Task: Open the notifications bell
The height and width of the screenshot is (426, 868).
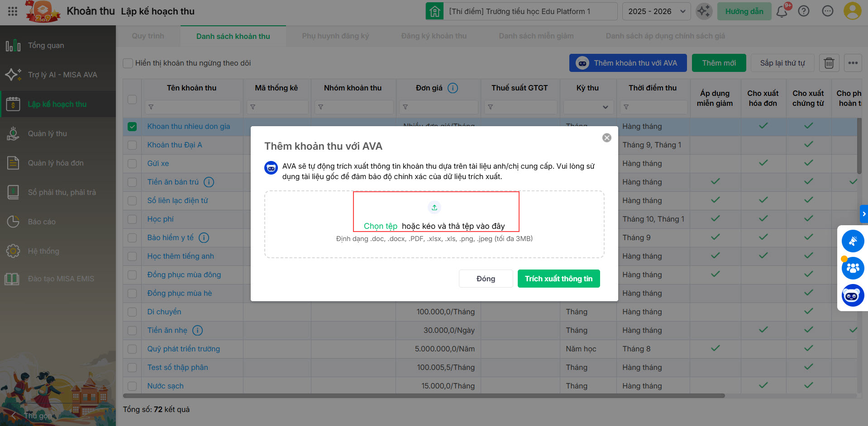Action: click(782, 11)
